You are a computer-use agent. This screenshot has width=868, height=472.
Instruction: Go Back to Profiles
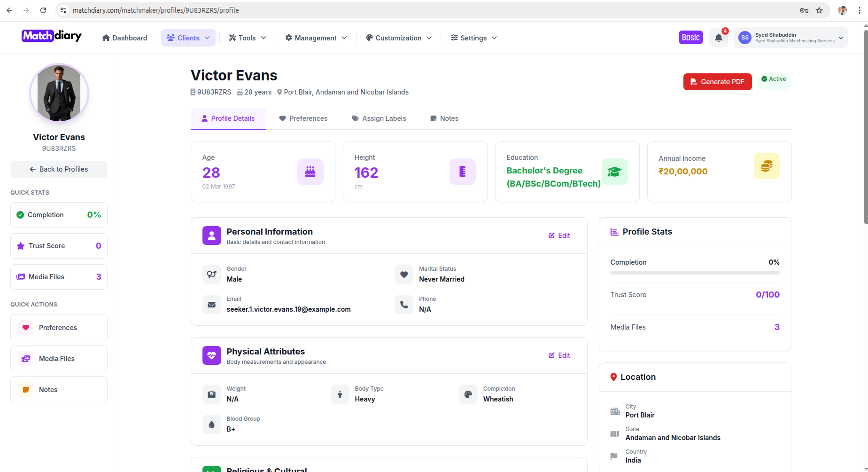click(x=59, y=169)
